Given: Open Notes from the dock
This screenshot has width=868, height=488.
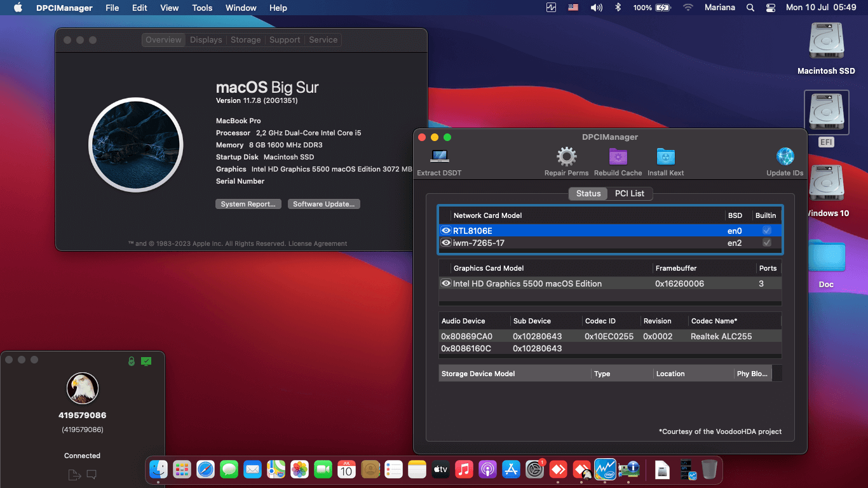Looking at the screenshot, I should pyautogui.click(x=417, y=470).
